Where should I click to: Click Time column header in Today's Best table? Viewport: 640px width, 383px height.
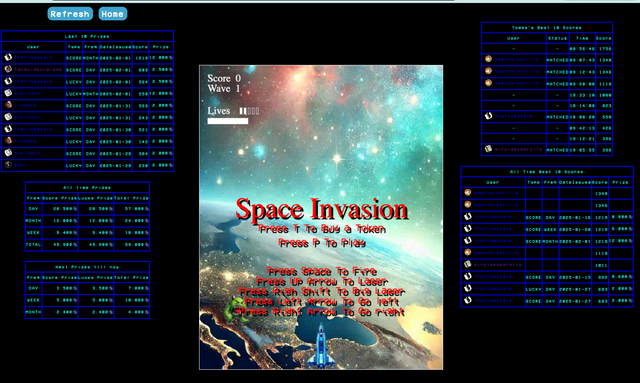582,38
